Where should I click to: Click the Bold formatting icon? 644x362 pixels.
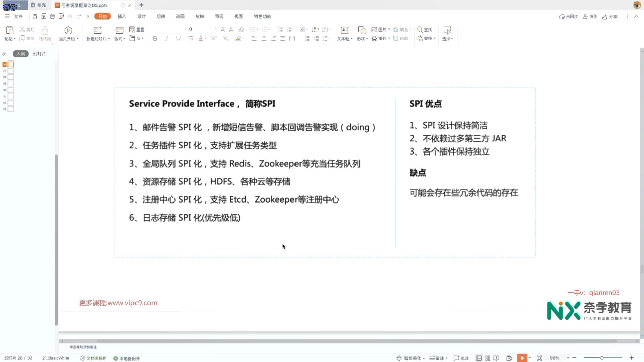tap(155, 38)
